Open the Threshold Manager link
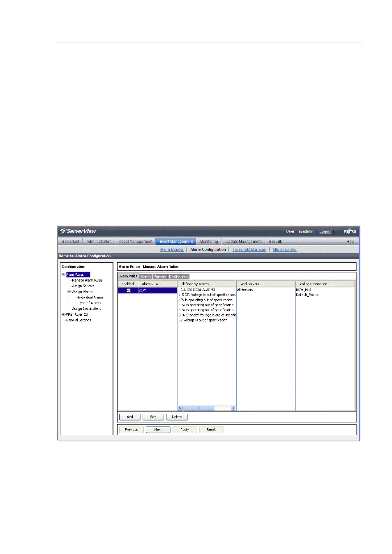392x554 pixels. pos(249,249)
